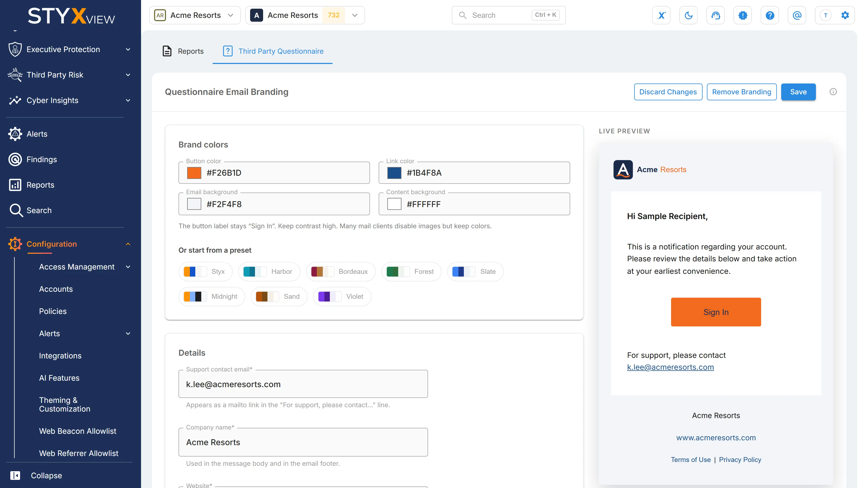Apply the Harbor preset
This screenshot has width=868, height=488.
coord(269,271)
